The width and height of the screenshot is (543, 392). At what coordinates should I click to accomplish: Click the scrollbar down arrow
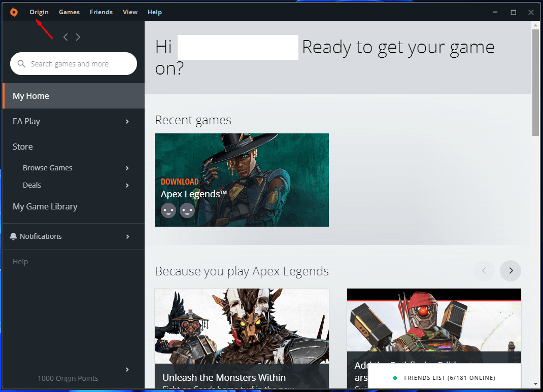(535, 384)
